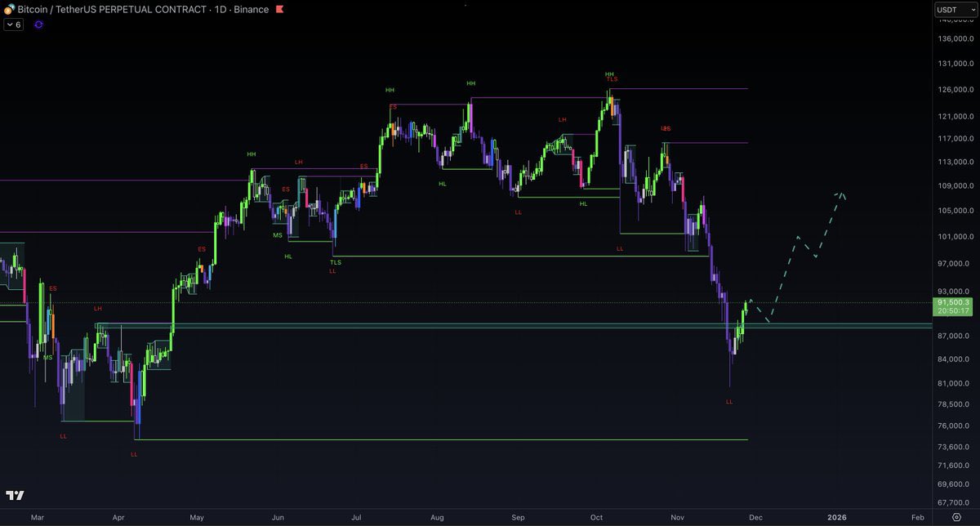The width and height of the screenshot is (980, 526).
Task: Click the Jul label on time axis
Action: 356,517
